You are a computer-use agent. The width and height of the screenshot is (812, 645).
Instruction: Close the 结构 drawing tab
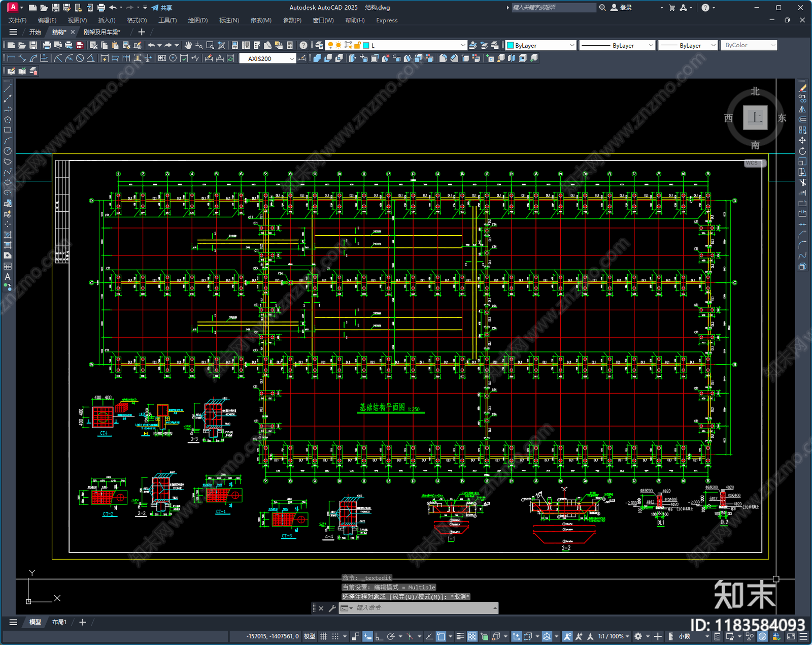point(73,32)
